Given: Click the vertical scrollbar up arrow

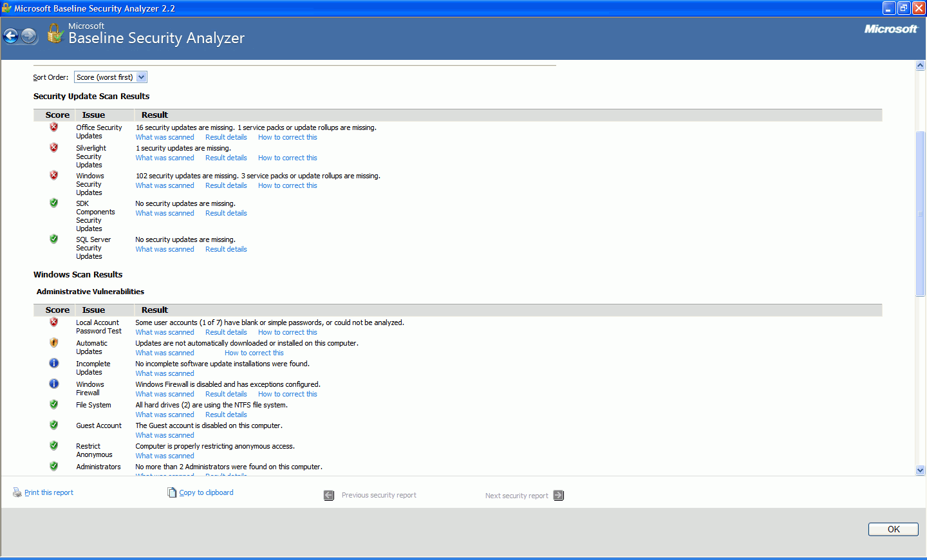Looking at the screenshot, I should 920,65.
